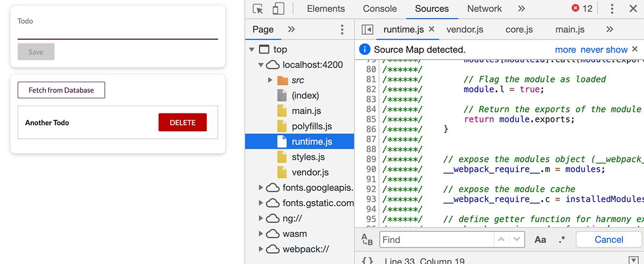Open the Page pane three-dot menu

tap(342, 30)
